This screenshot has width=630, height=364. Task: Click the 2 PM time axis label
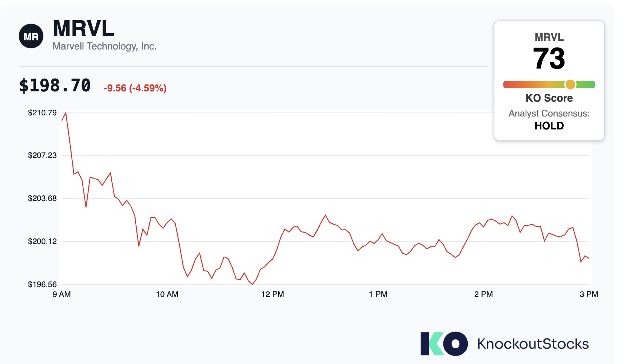click(x=484, y=294)
